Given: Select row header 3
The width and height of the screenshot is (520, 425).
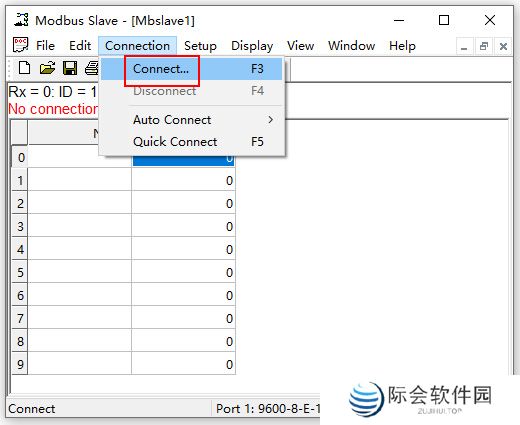Looking at the screenshot, I should [x=20, y=226].
